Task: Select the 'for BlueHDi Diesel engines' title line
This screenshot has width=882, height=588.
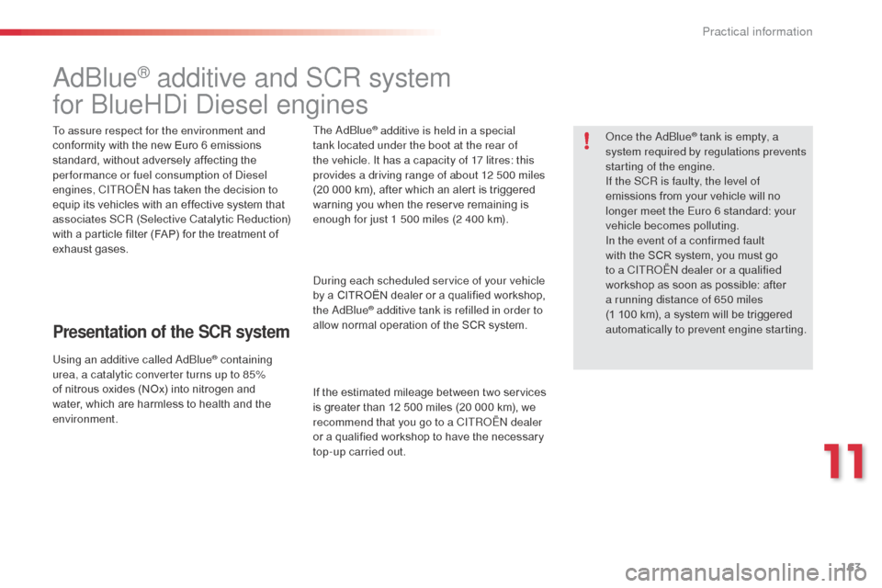Action: click(x=209, y=104)
